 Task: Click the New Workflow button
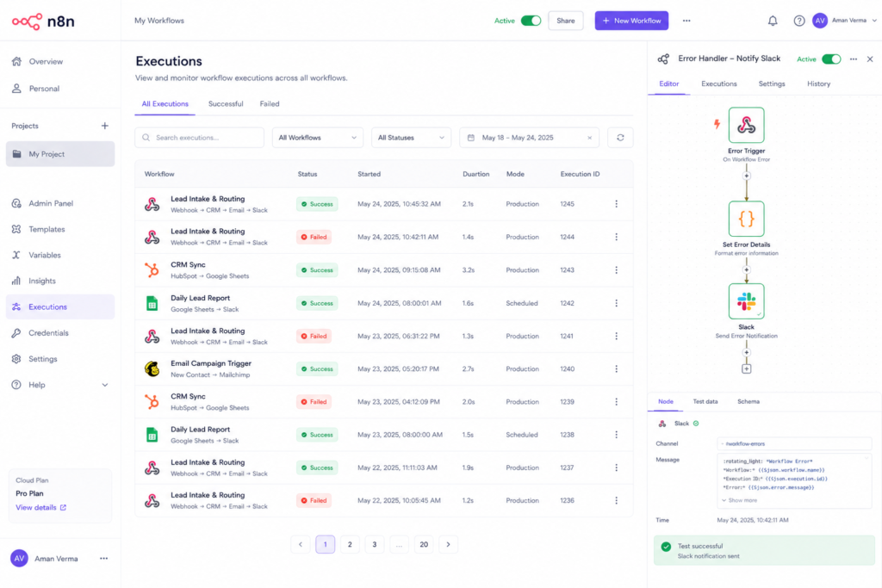click(631, 21)
